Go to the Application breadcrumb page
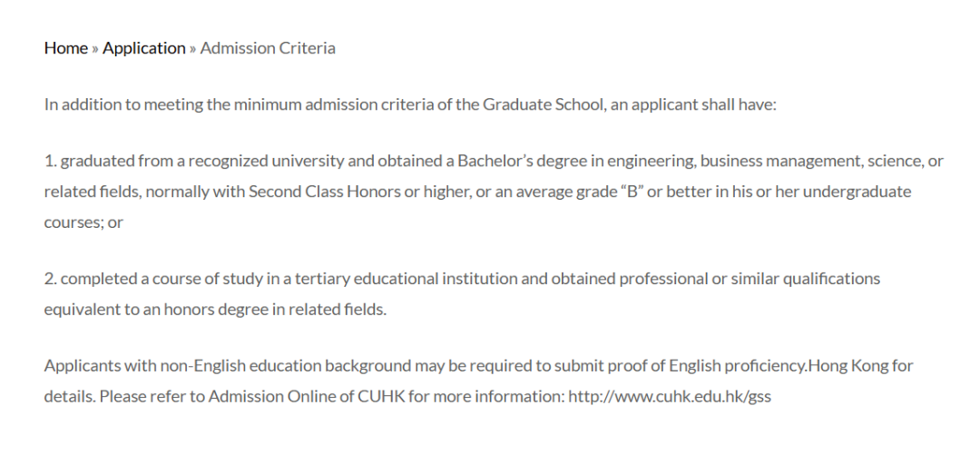 (143, 48)
